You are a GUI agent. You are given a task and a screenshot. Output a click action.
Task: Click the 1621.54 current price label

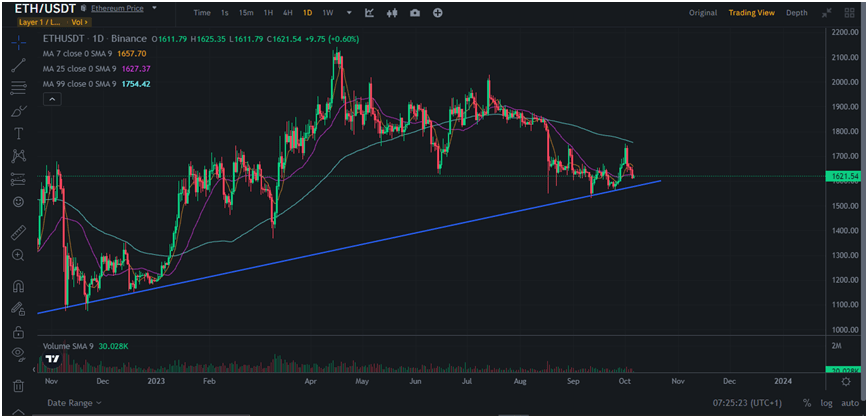point(845,177)
